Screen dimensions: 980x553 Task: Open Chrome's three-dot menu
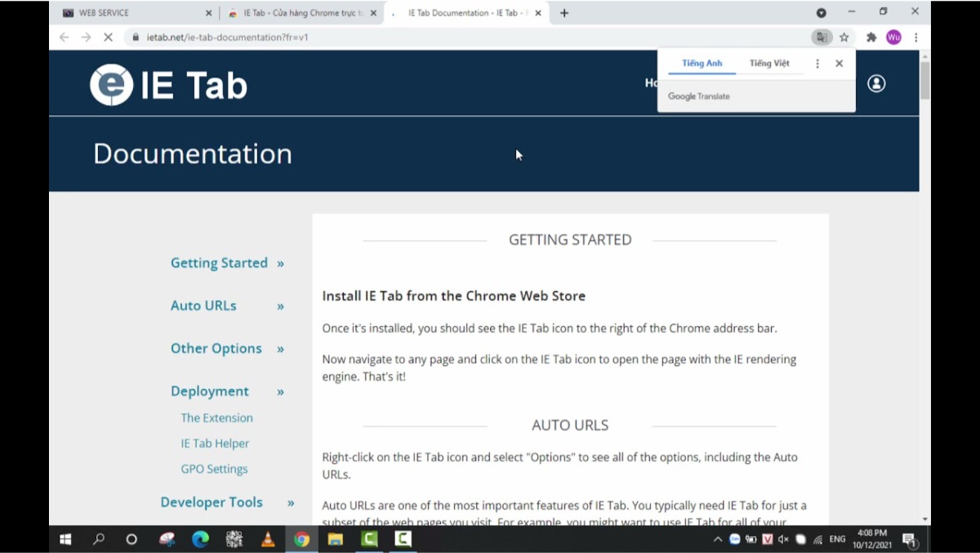pos(916,37)
